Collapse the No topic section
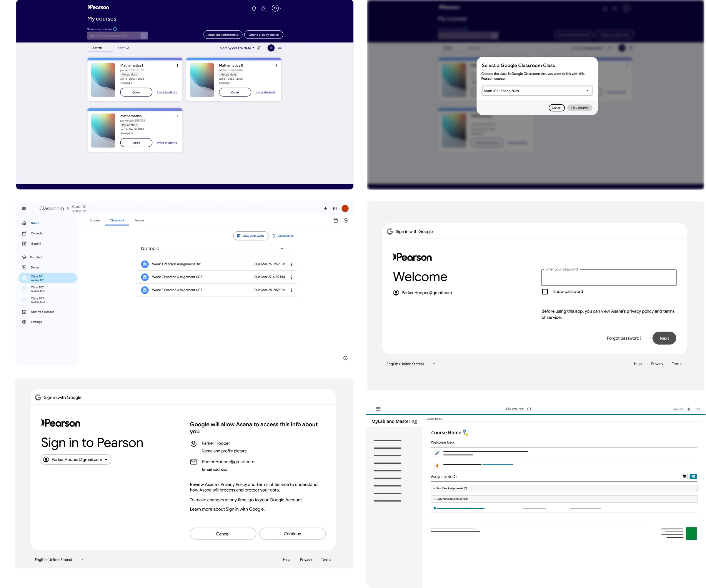 (282, 249)
